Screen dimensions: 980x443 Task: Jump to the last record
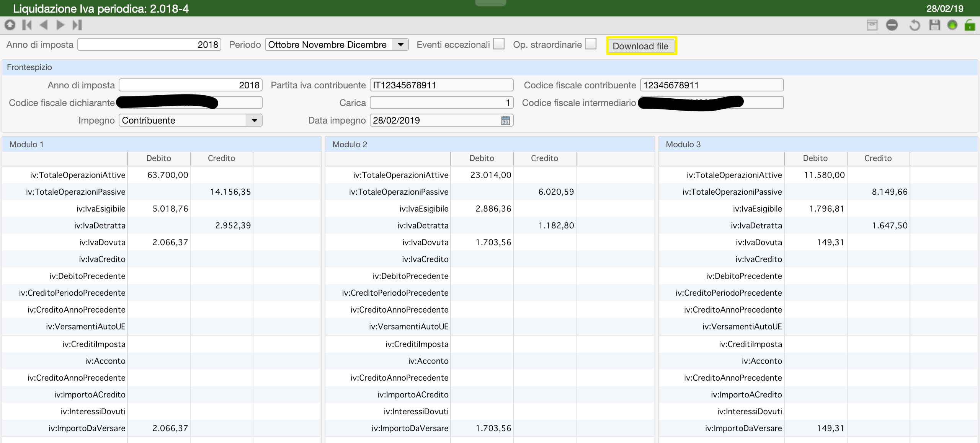click(77, 25)
